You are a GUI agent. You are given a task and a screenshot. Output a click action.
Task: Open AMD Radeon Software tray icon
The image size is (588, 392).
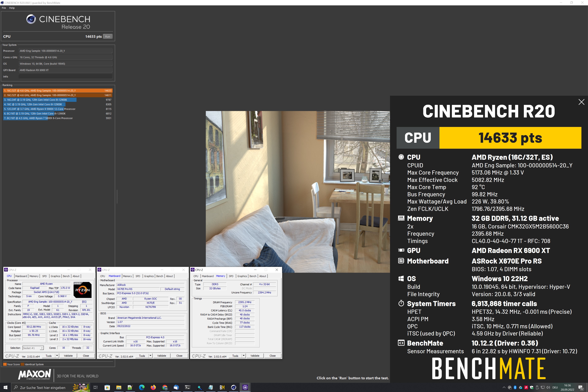click(x=526, y=388)
